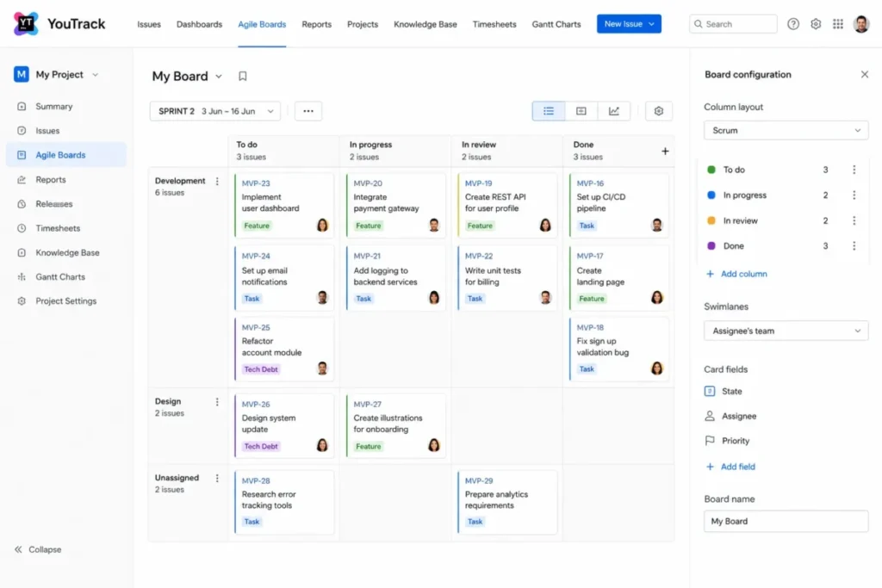Go to Dashboards in top navigation

[199, 24]
